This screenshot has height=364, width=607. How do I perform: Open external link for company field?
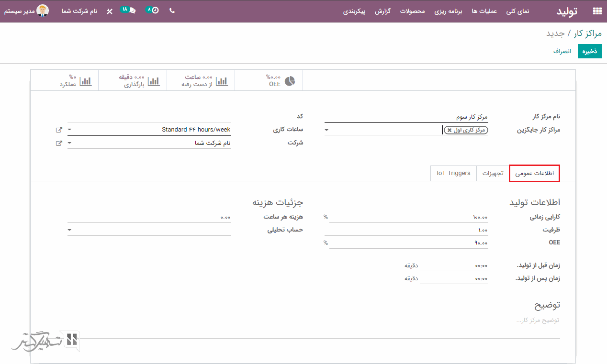[59, 143]
